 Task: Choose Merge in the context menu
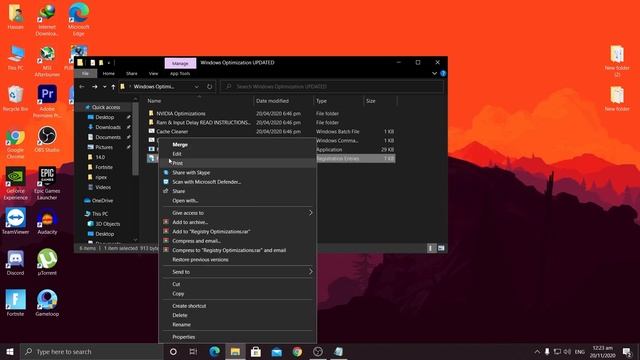click(238, 144)
